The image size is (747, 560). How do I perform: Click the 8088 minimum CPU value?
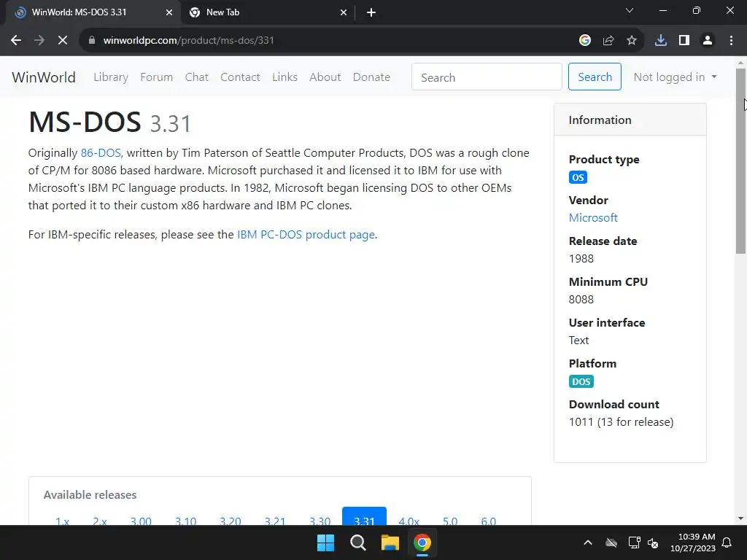pyautogui.click(x=581, y=300)
